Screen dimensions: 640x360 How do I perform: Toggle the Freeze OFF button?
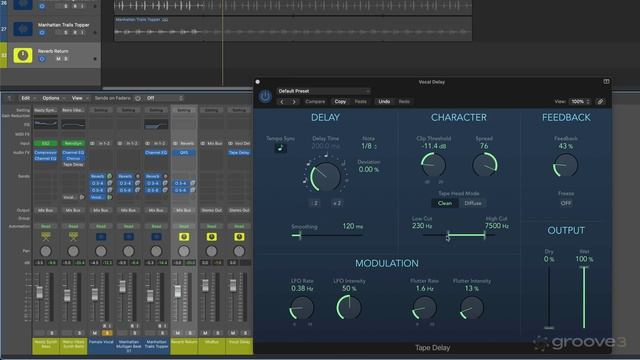pyautogui.click(x=566, y=203)
